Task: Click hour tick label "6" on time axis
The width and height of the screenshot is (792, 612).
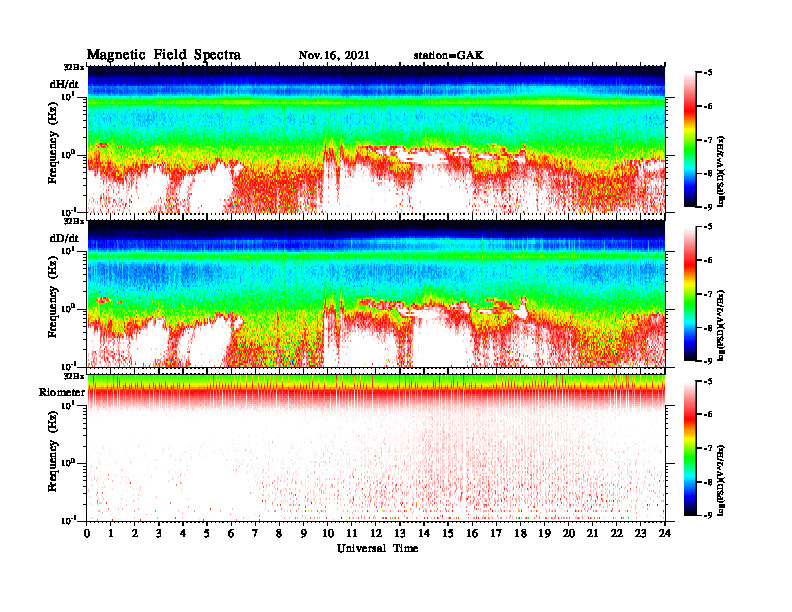Action: pos(231,534)
